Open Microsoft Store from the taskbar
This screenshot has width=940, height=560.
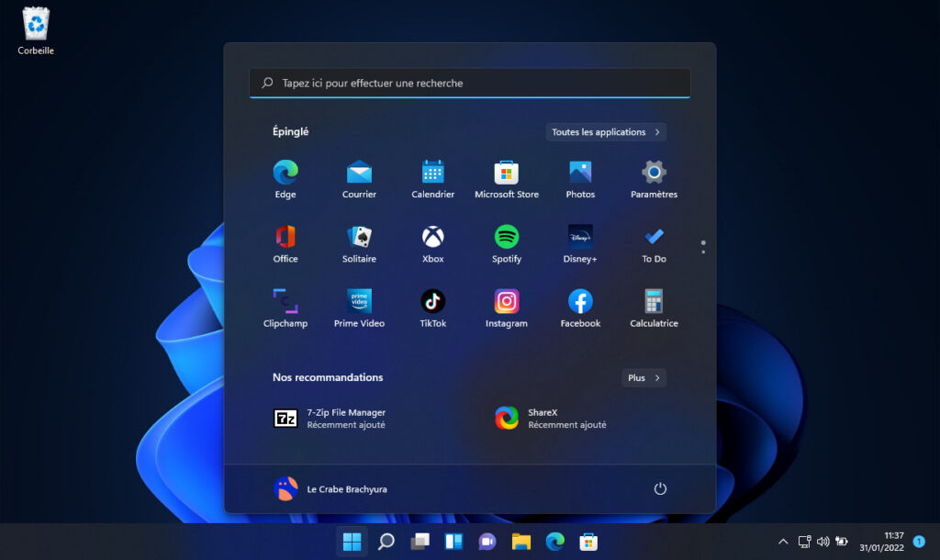pos(588,542)
